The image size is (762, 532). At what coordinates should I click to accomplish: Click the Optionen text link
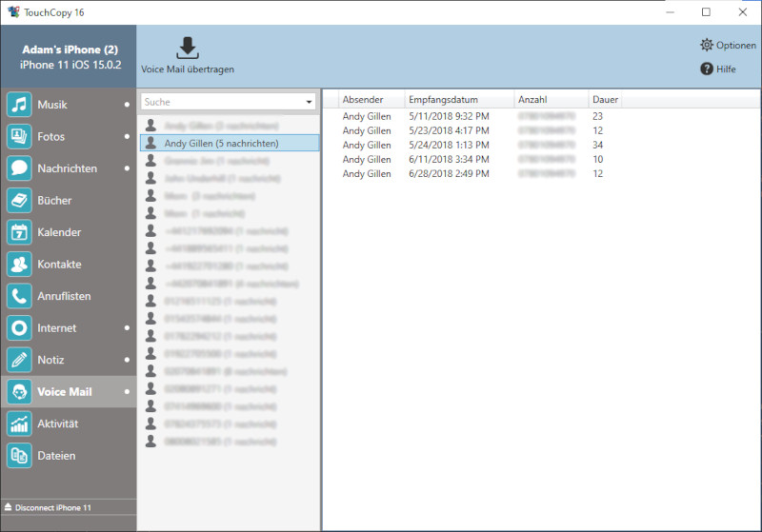coord(735,45)
